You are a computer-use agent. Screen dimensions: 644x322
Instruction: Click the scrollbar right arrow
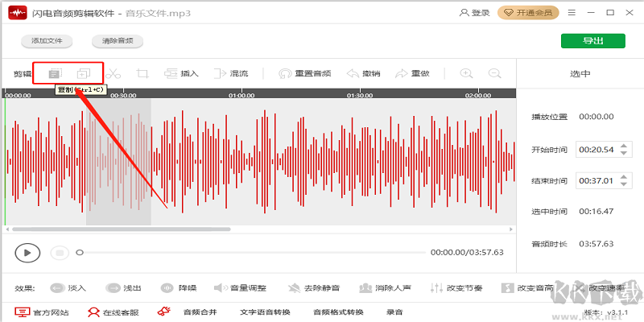[x=511, y=229]
